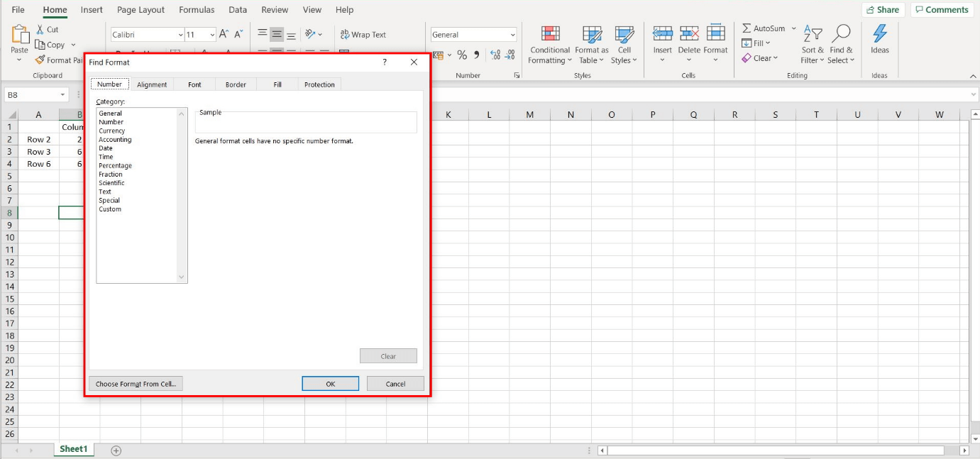Screen dimensions: 980x459
Task: Switch to the Review ribbon tab
Action: 275,10
